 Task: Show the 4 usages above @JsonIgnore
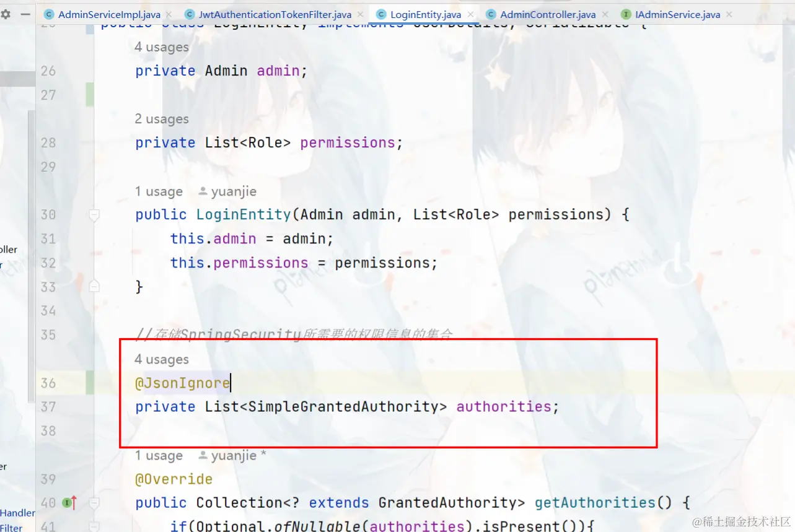[x=162, y=359]
